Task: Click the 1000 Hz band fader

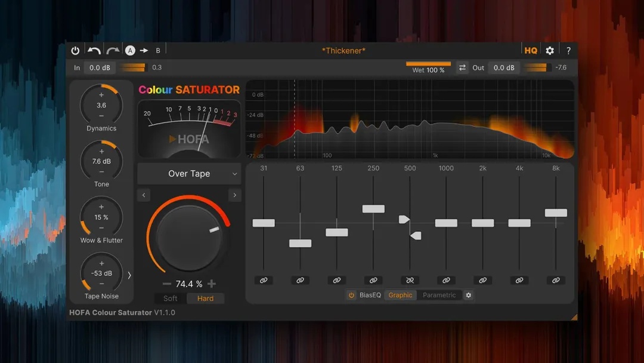Action: point(446,223)
